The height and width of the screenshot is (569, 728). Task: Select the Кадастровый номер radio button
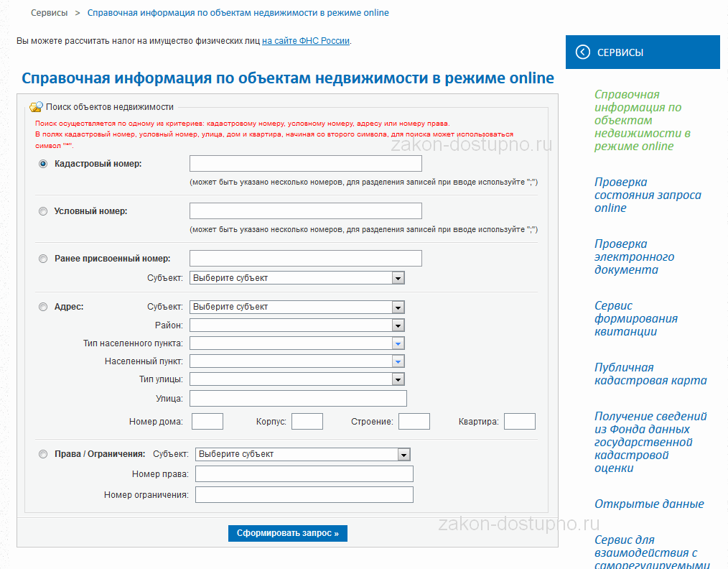pyautogui.click(x=43, y=164)
